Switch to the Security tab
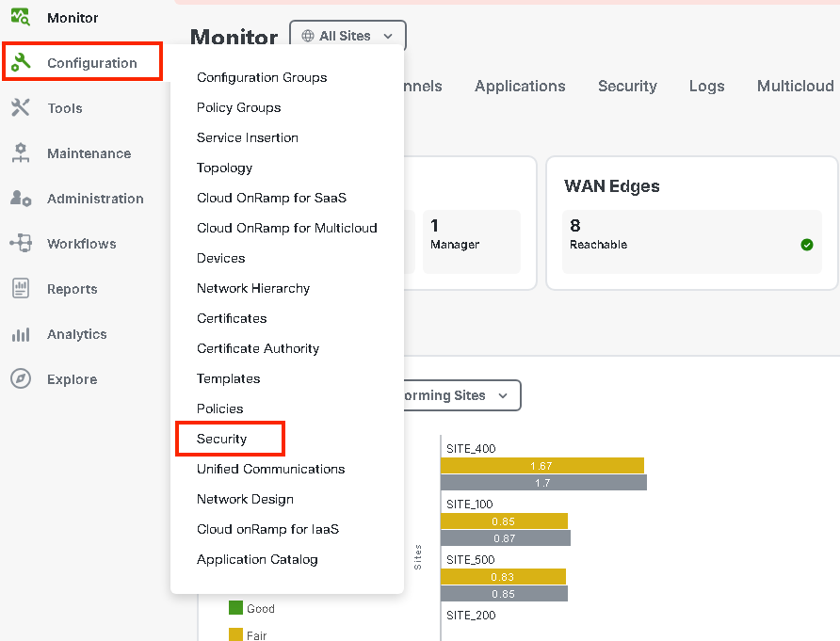This screenshot has height=641, width=840. point(627,87)
